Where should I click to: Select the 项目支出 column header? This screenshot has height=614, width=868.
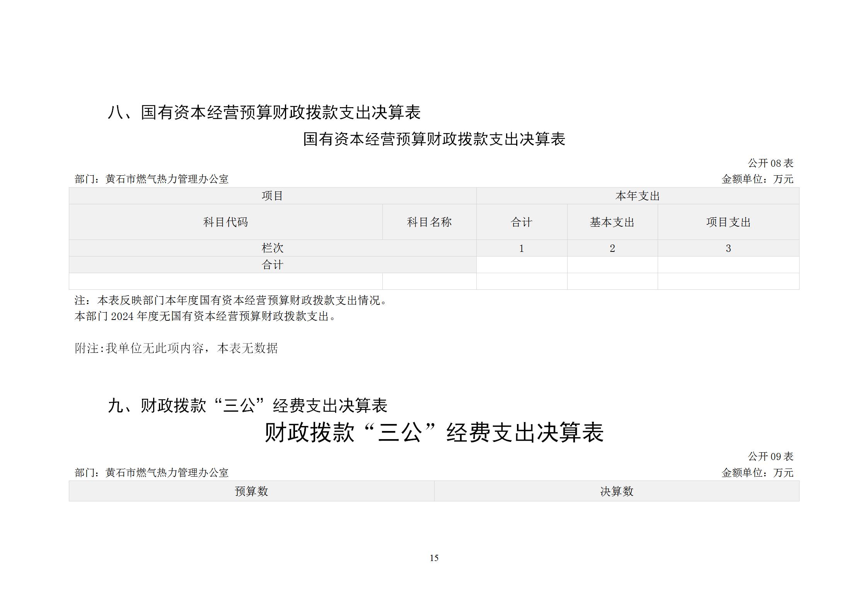click(728, 222)
